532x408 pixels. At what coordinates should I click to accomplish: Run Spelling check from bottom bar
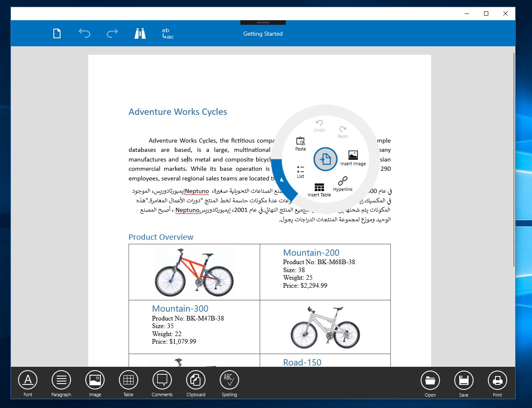tap(229, 383)
